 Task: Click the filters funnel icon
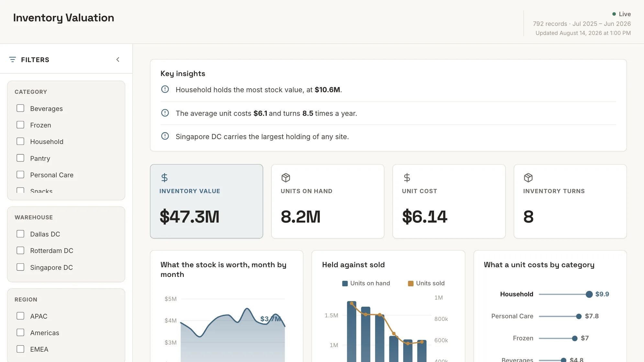13,60
